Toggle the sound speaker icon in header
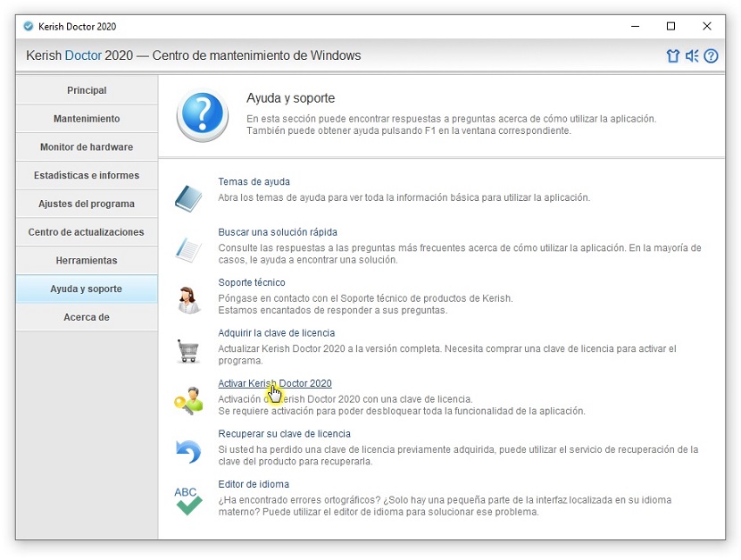The width and height of the screenshot is (741, 560). [692, 55]
